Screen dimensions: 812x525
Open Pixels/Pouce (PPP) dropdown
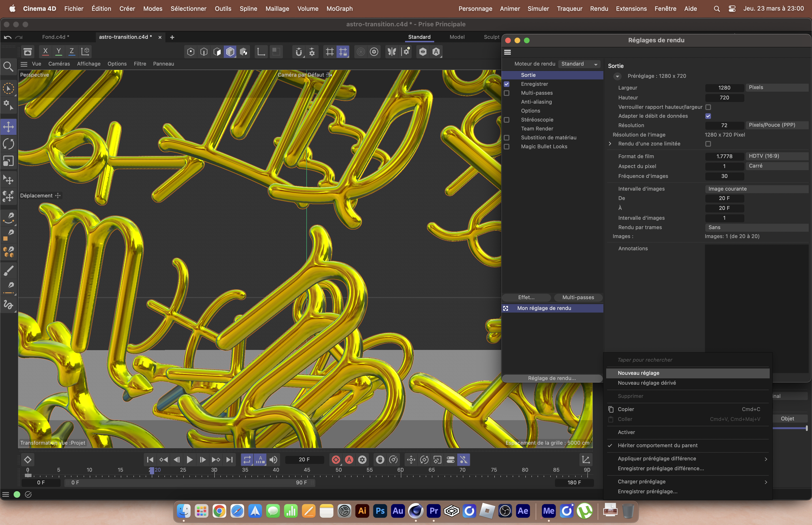click(777, 125)
